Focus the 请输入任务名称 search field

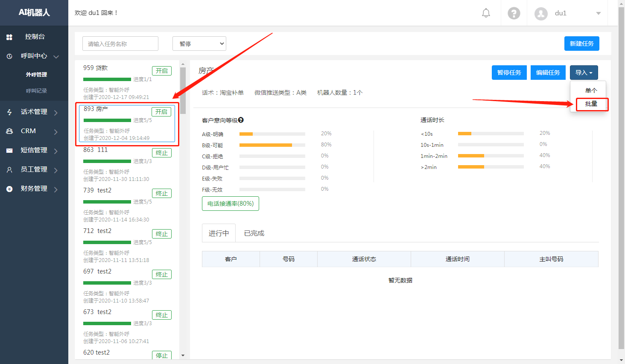pos(120,44)
